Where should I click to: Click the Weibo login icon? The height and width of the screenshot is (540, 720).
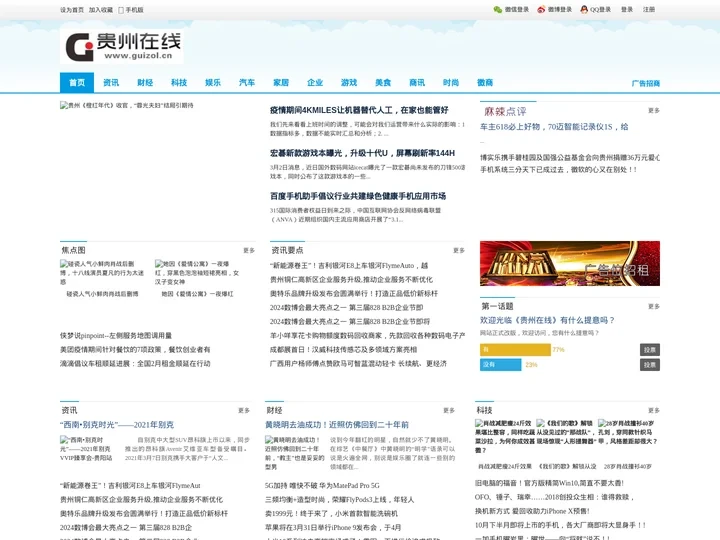[x=541, y=10]
